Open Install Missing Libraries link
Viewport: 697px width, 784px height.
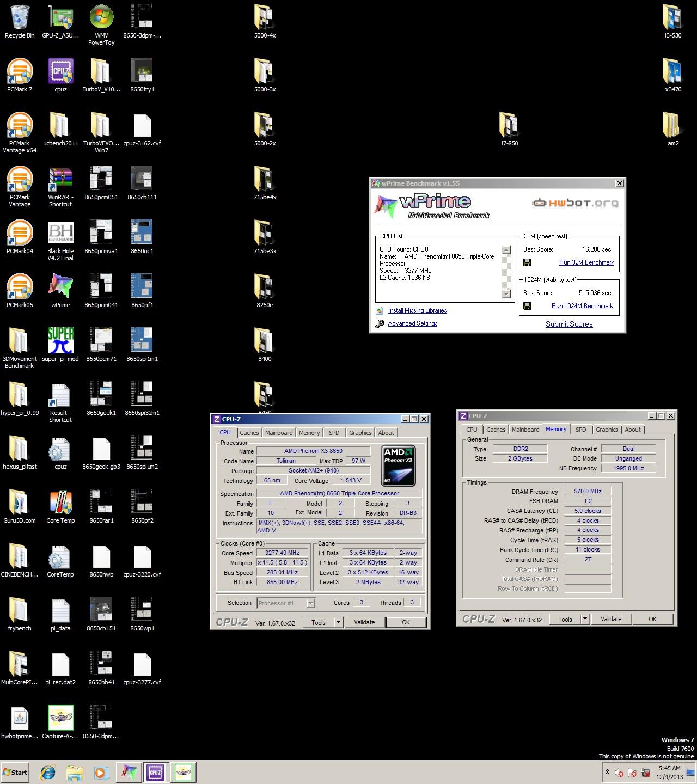(417, 310)
